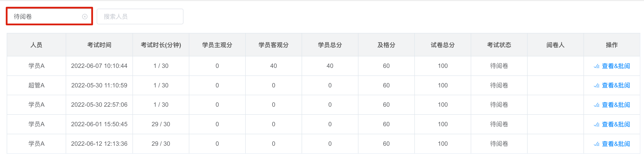This screenshot has width=644, height=157.
Task: Open 查看&批阅 for the 2022-05-30 22:57:06 exam
Action: [616, 105]
